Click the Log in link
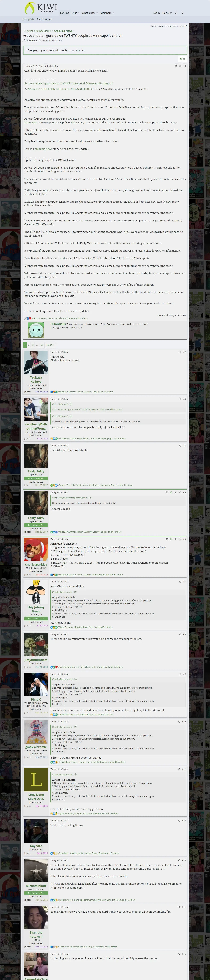Screen dimensions: 210x980 pos(156,13)
